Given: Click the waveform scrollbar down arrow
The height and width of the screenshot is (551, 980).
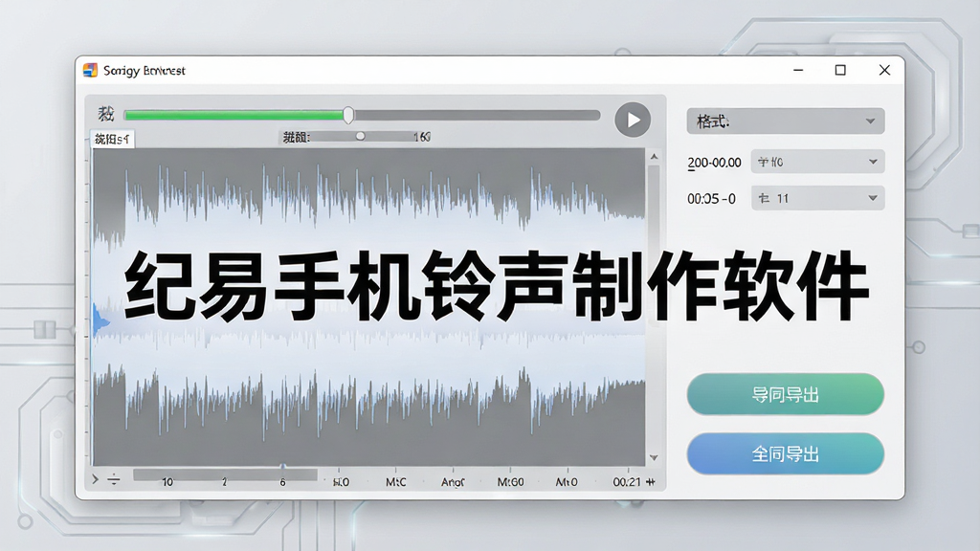Looking at the screenshot, I should (654, 458).
